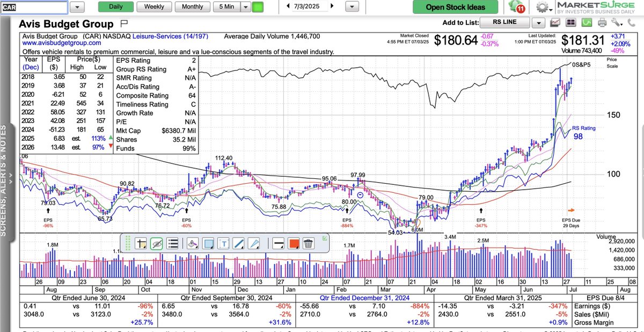The image size is (644, 332).
Task: Switch to the Monthly chart tab
Action: (193, 7)
